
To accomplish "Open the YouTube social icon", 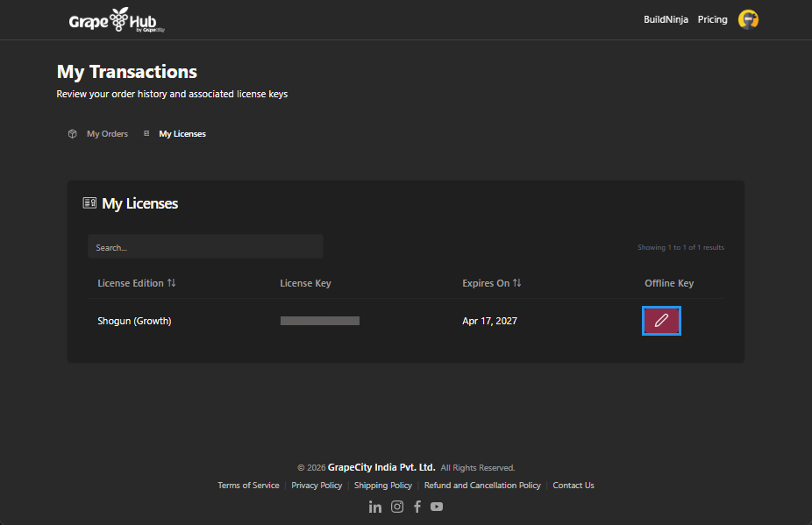I will (x=437, y=507).
